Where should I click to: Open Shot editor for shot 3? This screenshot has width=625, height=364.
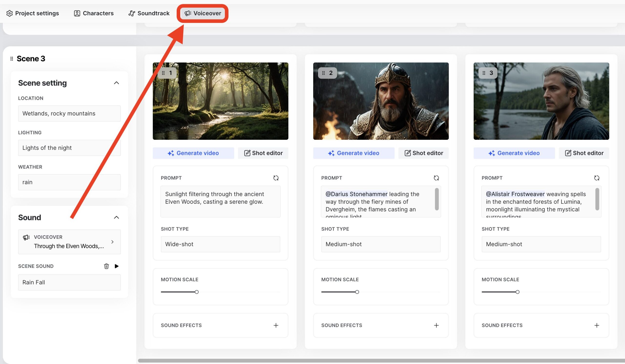pyautogui.click(x=584, y=153)
